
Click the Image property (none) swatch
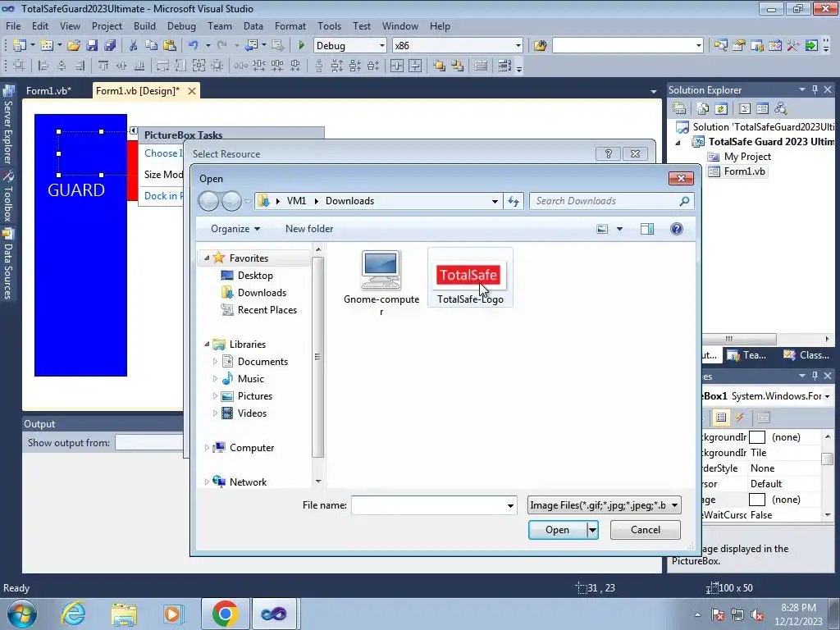click(756, 500)
